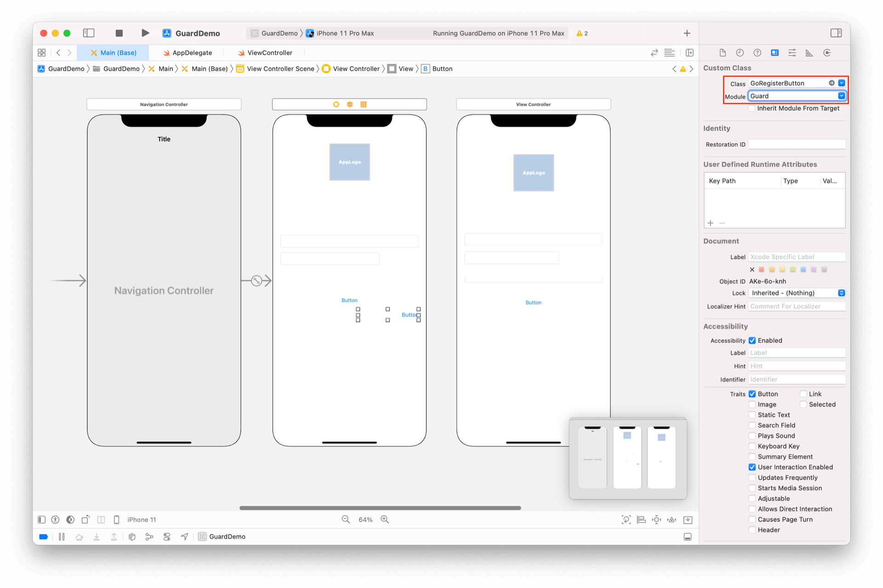
Task: Open the Connections inspector icon
Action: click(827, 53)
